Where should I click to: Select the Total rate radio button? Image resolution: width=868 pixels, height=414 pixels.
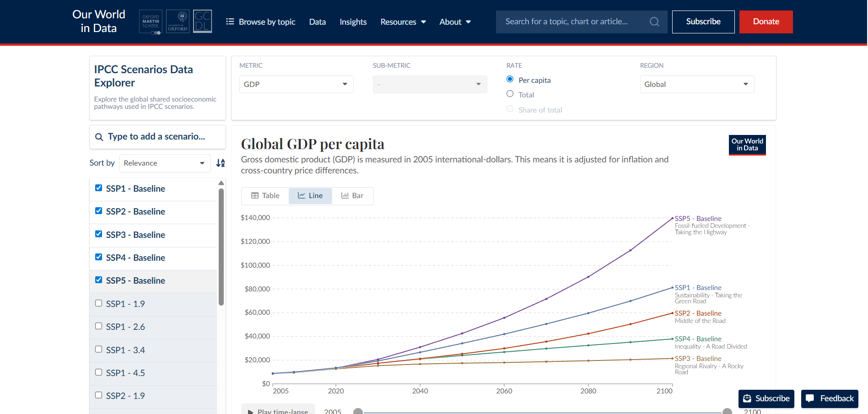pos(510,94)
